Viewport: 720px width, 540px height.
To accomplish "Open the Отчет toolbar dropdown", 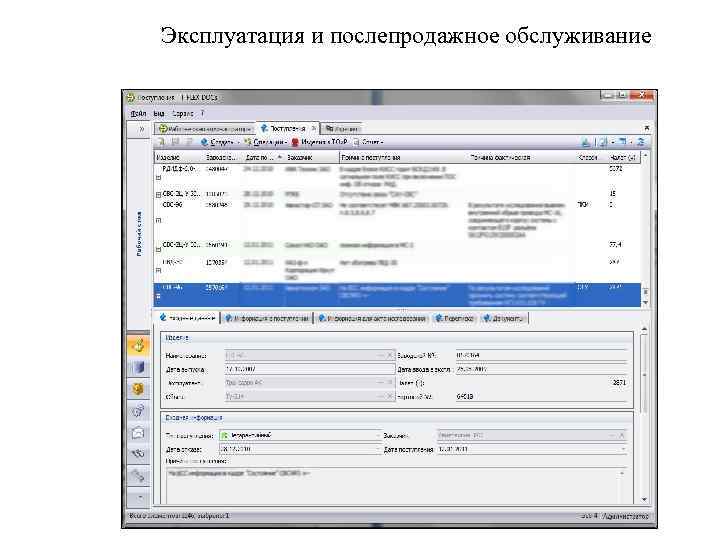I will [x=368, y=142].
